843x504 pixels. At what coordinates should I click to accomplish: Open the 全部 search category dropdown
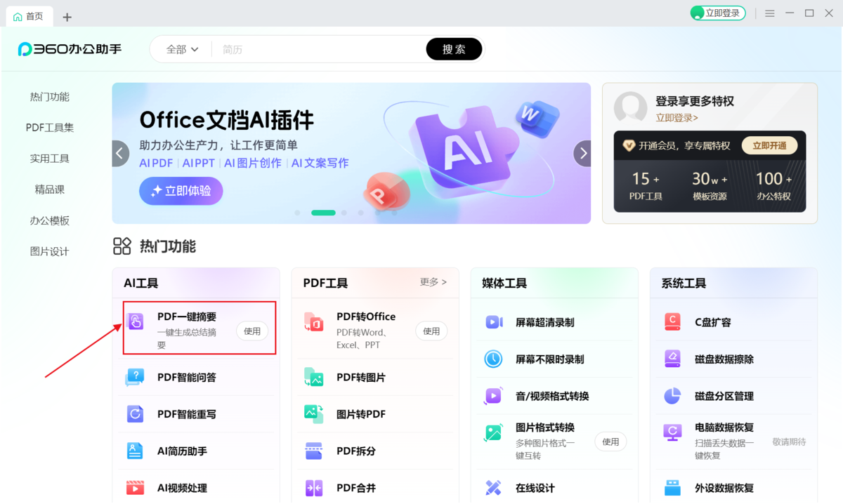click(x=181, y=49)
